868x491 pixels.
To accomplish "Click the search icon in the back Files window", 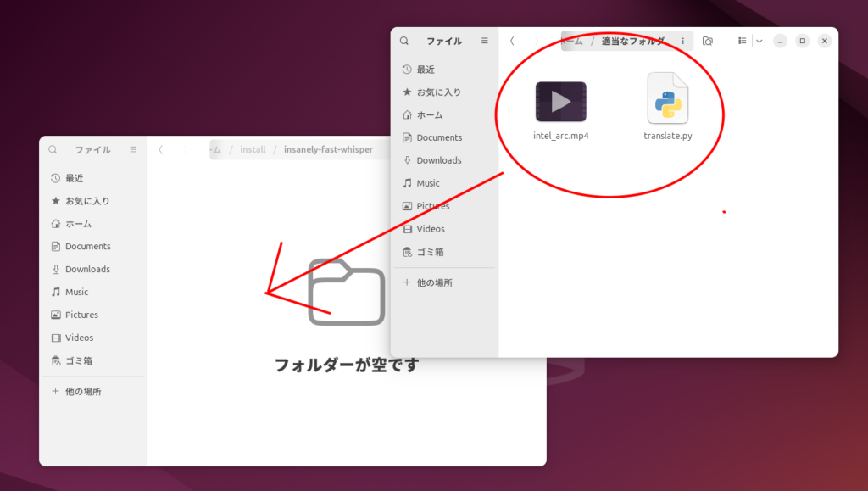I will pyautogui.click(x=53, y=150).
